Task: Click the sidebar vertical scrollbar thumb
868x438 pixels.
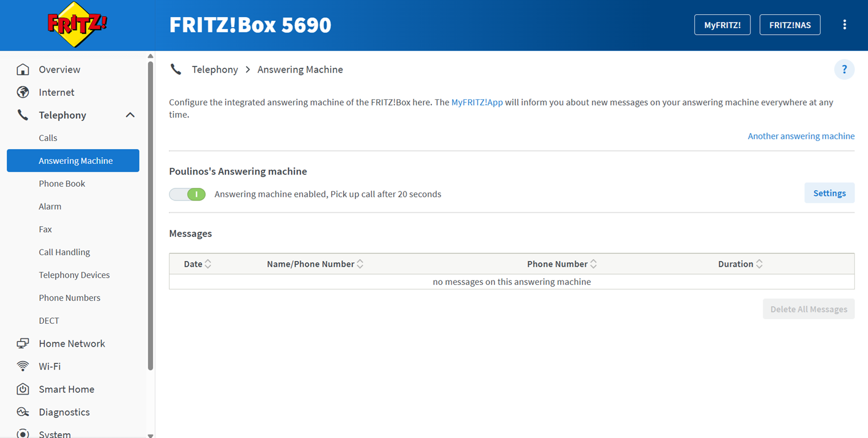Action: click(x=150, y=216)
